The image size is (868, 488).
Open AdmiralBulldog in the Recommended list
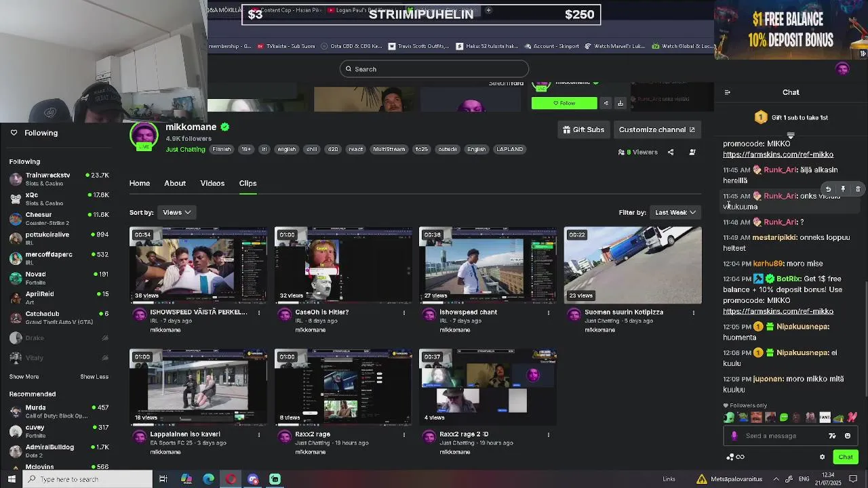(59, 451)
